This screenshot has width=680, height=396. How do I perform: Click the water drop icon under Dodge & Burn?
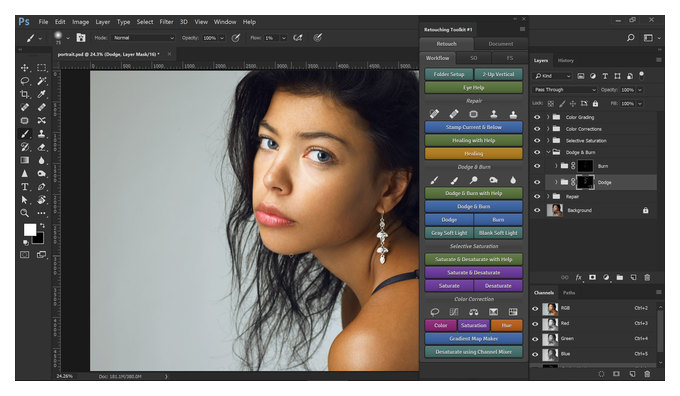(x=513, y=180)
